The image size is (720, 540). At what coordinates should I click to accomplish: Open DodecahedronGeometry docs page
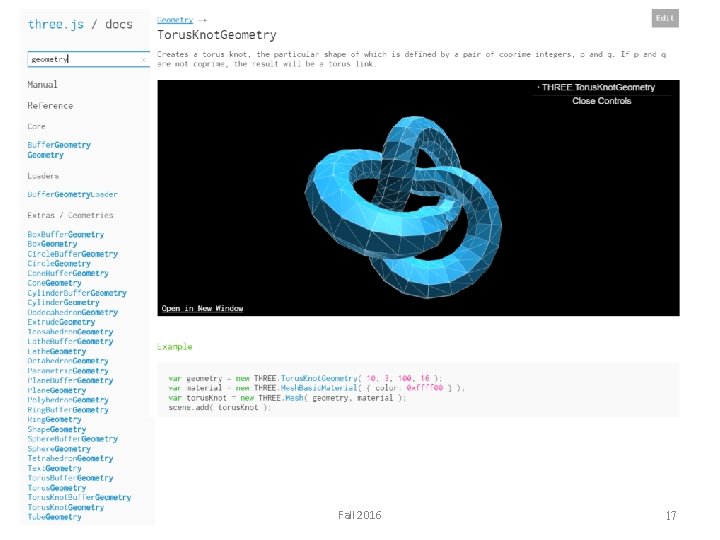[73, 312]
